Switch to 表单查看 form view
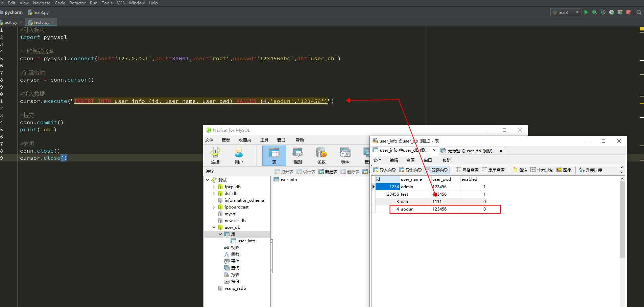The image size is (644, 307). tap(493, 170)
